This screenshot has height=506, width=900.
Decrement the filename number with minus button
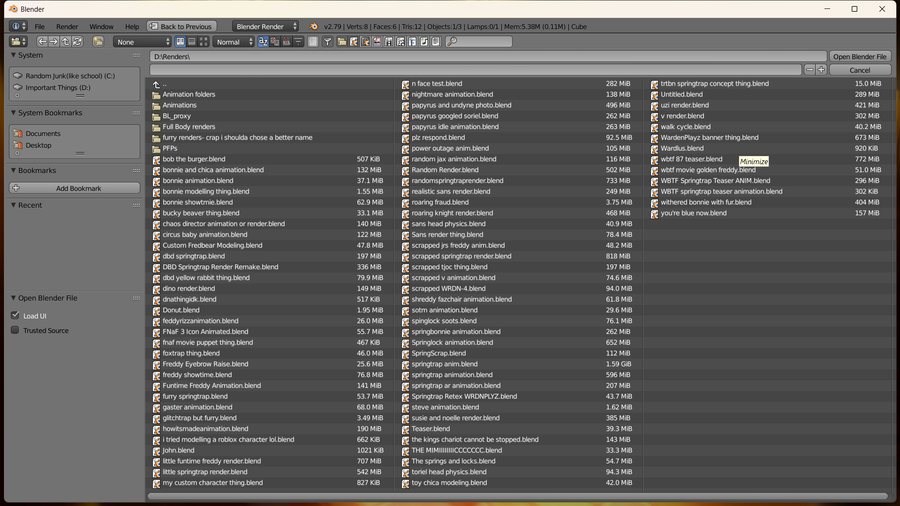(809, 70)
